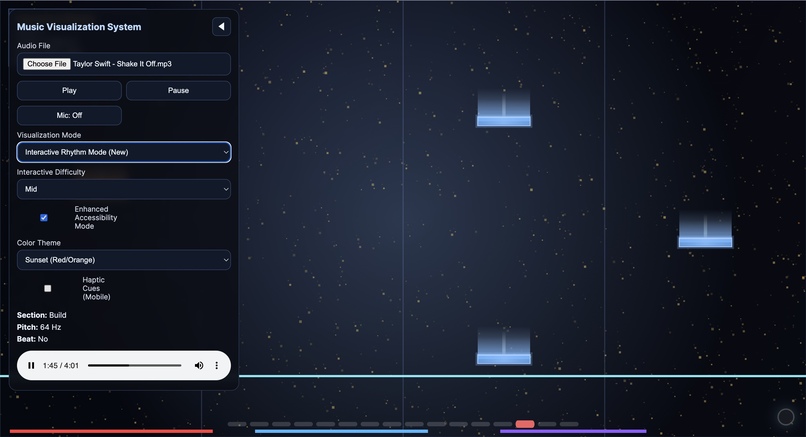Click the Pitch: 64 Hz readout
The width and height of the screenshot is (806, 437).
39,327
